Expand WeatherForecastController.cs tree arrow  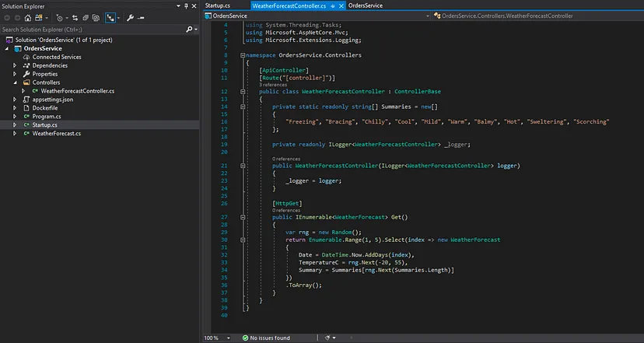click(x=23, y=91)
